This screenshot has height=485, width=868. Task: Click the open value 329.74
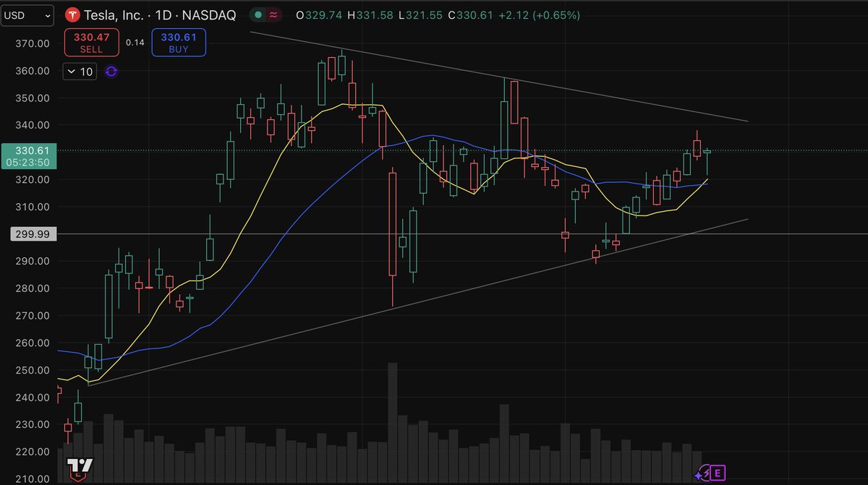click(x=323, y=15)
